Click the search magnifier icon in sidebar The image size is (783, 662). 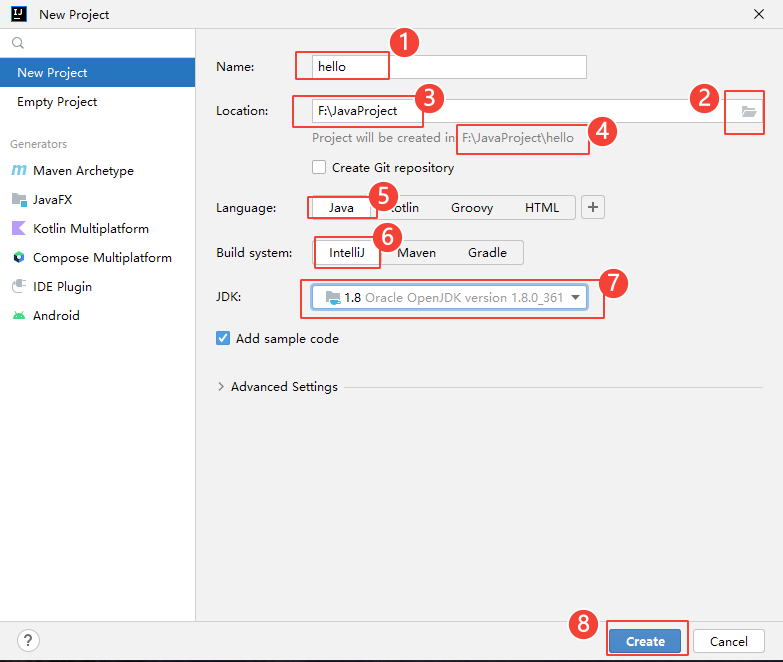17,43
